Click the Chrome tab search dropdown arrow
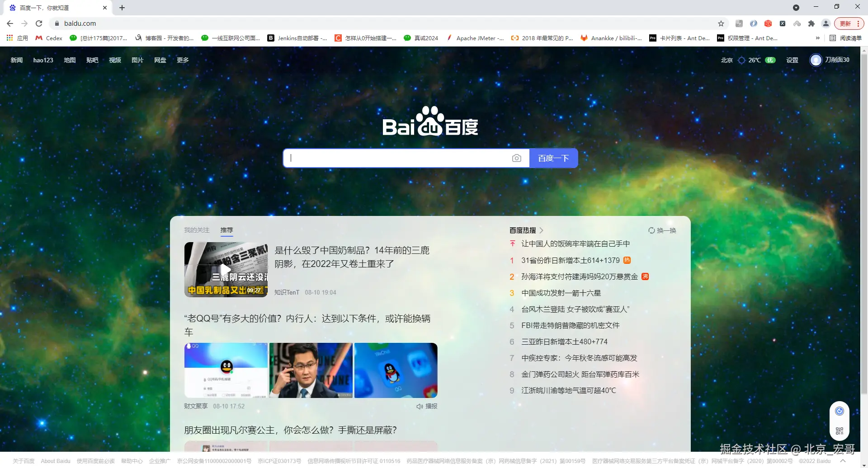 (796, 8)
